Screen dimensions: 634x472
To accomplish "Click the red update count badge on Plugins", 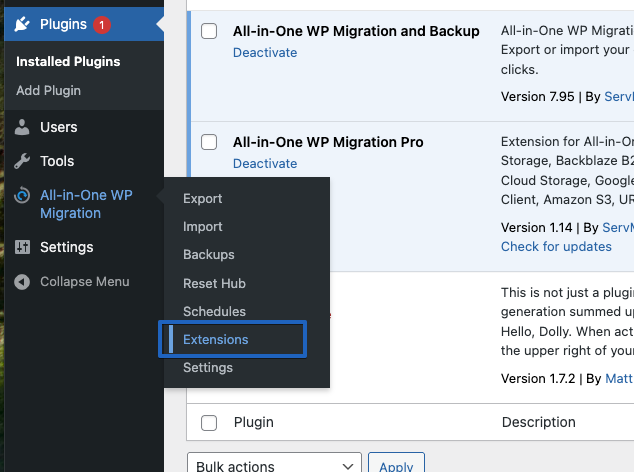I will (x=102, y=24).
